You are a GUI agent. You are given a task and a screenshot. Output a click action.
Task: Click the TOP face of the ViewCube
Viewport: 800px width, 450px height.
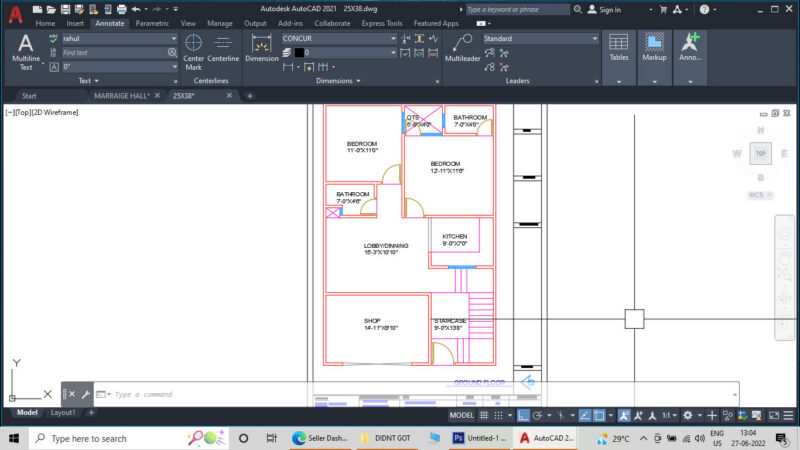tap(760, 153)
